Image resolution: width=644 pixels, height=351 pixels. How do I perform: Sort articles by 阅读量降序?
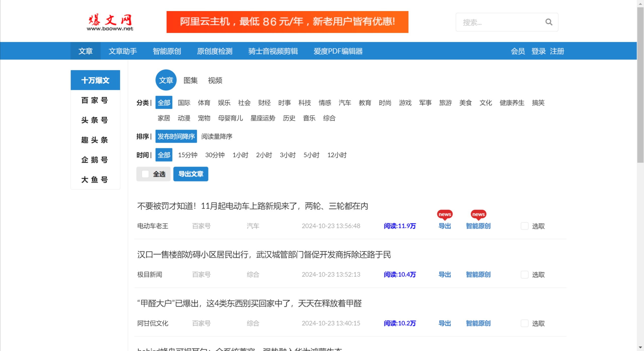[217, 136]
